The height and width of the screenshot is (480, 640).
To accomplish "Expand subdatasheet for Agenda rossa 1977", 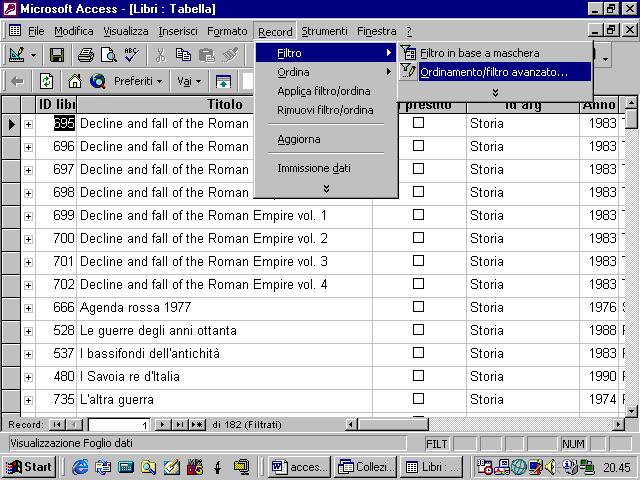I will pos(28,308).
